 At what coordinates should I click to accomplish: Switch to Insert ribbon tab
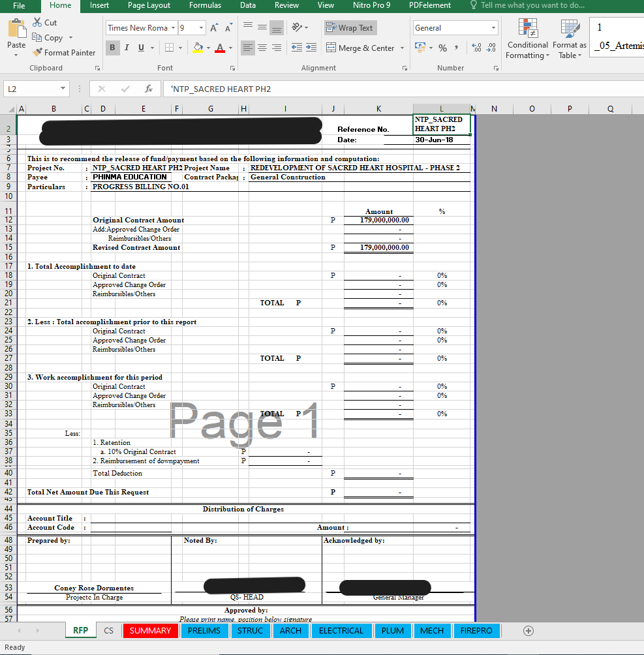point(99,5)
